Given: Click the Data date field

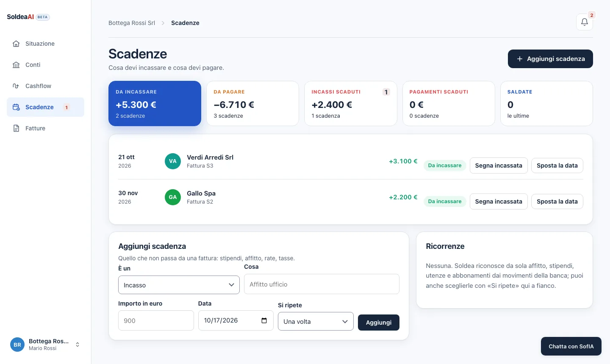Looking at the screenshot, I should 236,320.
